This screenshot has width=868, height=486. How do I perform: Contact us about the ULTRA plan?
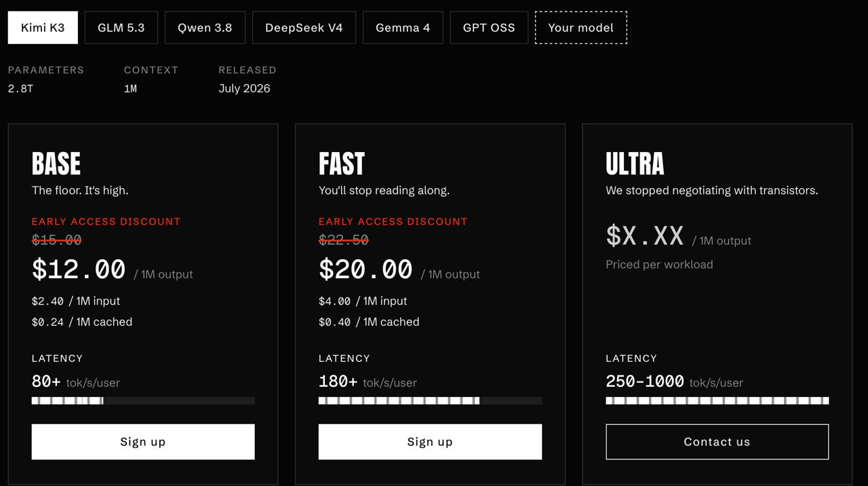(717, 442)
